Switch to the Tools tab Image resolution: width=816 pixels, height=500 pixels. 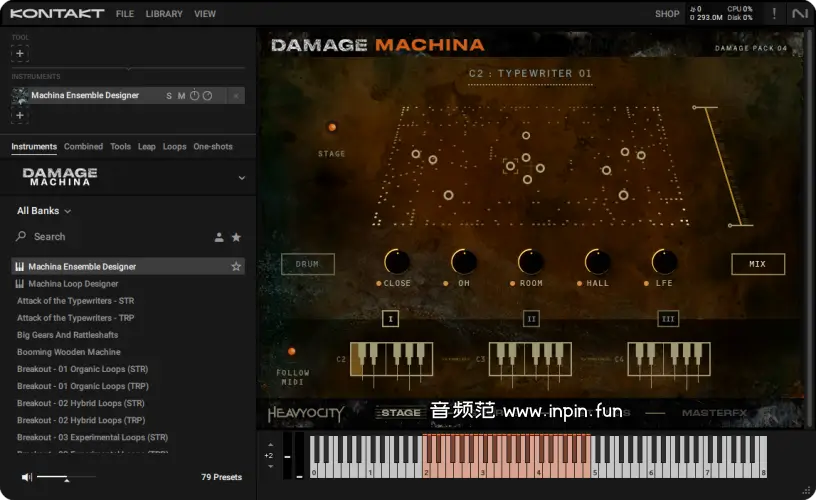(120, 147)
